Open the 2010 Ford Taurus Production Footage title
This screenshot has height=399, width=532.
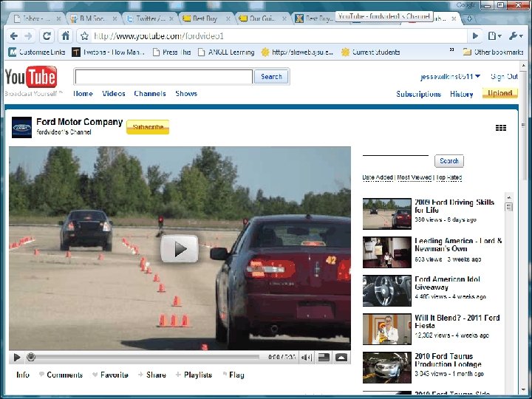coord(448,360)
